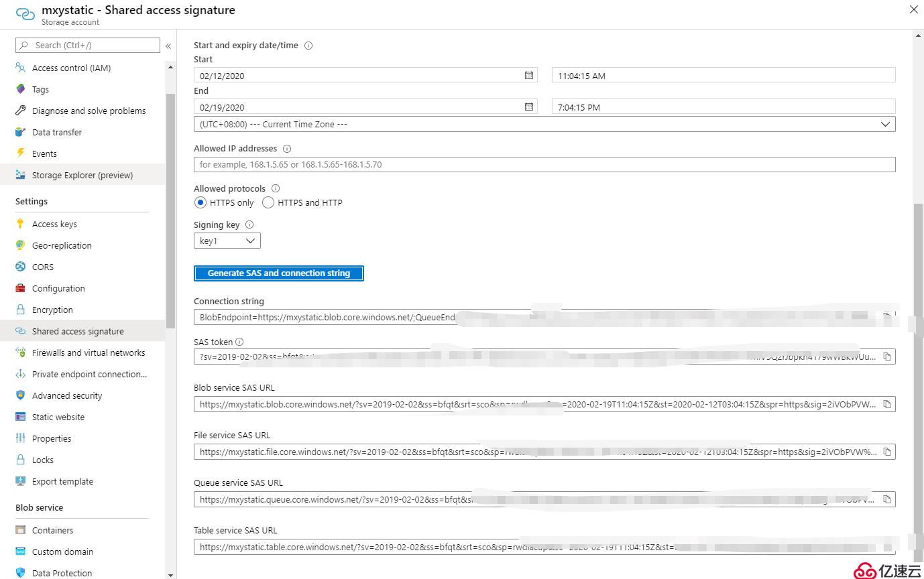Collapse the sidebar menu with the chevron
The height and width of the screenshot is (579, 924).
coord(168,46)
